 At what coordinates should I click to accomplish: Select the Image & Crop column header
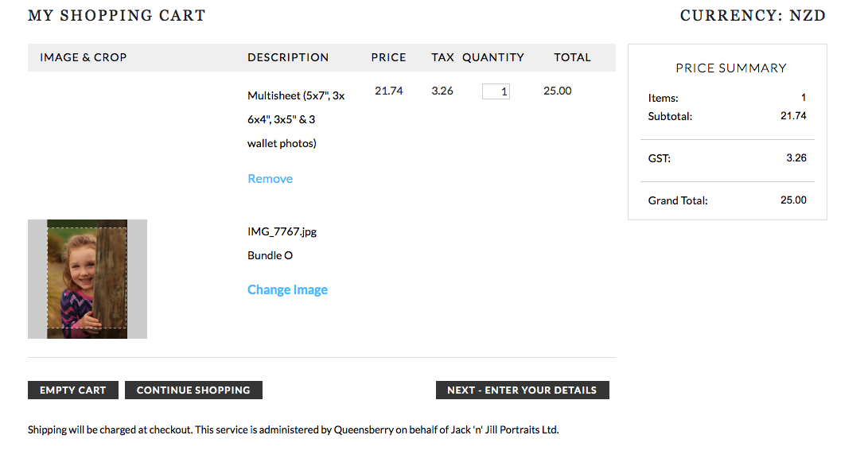point(84,57)
